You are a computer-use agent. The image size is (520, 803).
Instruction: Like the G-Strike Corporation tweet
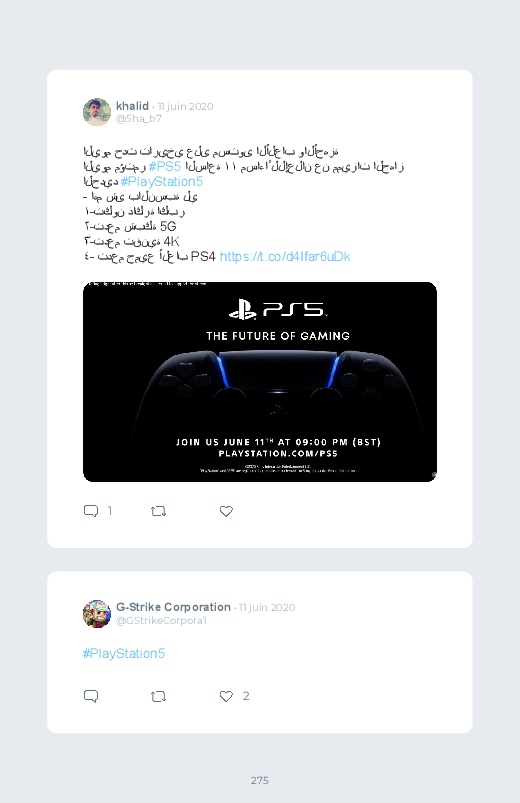coord(226,696)
